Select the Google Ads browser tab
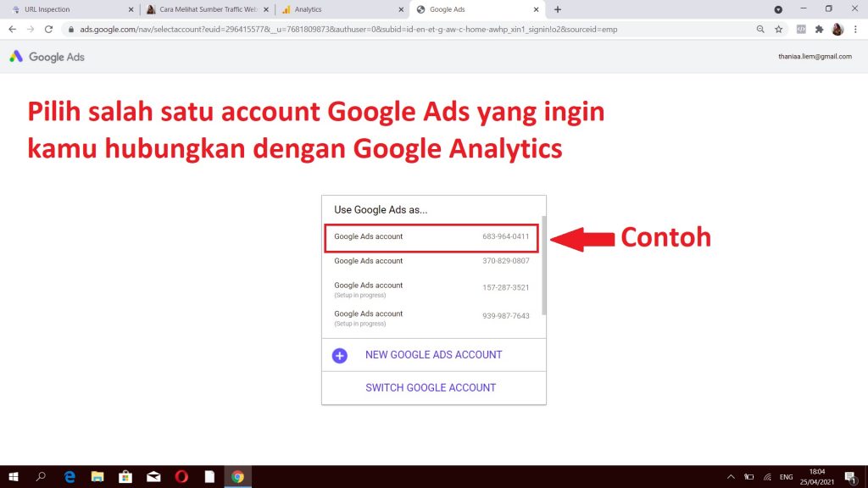The height and width of the screenshot is (488, 868). point(477,9)
